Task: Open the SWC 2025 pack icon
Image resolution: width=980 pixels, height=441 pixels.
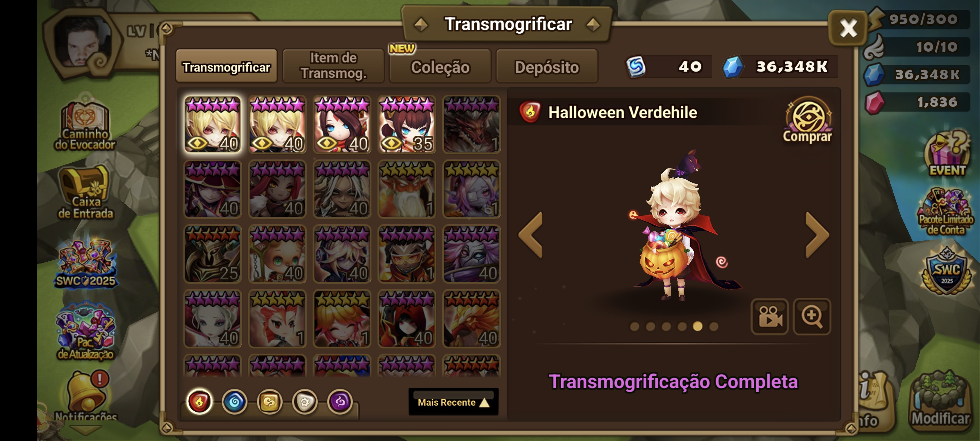Action: pyautogui.click(x=86, y=262)
